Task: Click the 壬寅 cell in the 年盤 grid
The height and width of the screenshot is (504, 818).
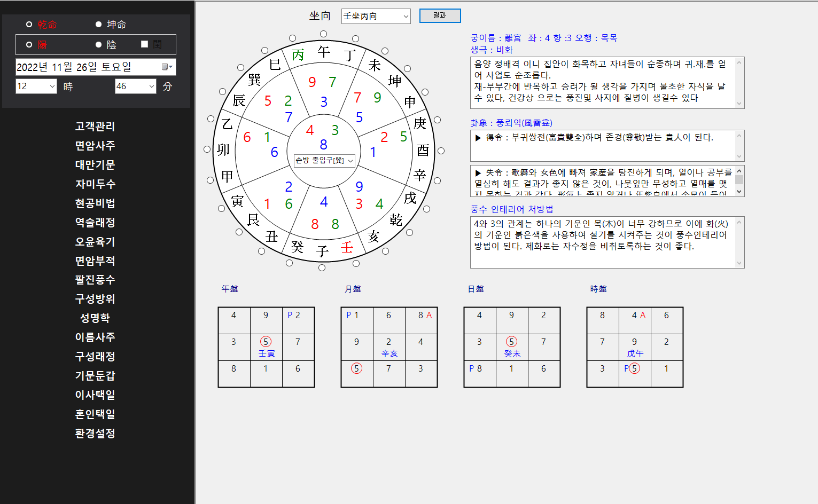Action: coord(266,347)
